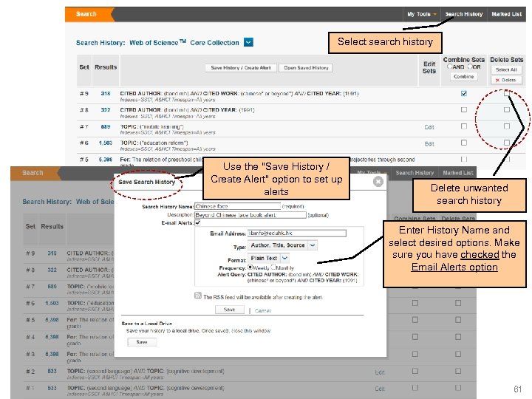Open Marked List in top bar

(506, 14)
